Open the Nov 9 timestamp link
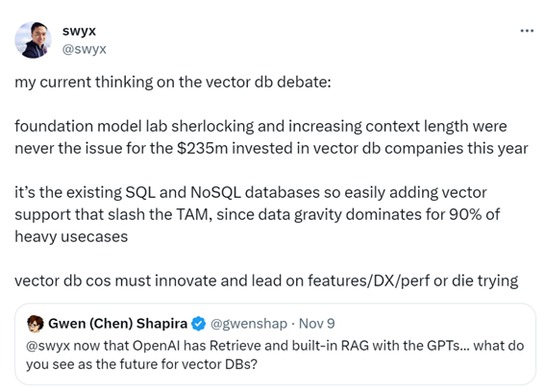545x392 pixels. [x=316, y=324]
